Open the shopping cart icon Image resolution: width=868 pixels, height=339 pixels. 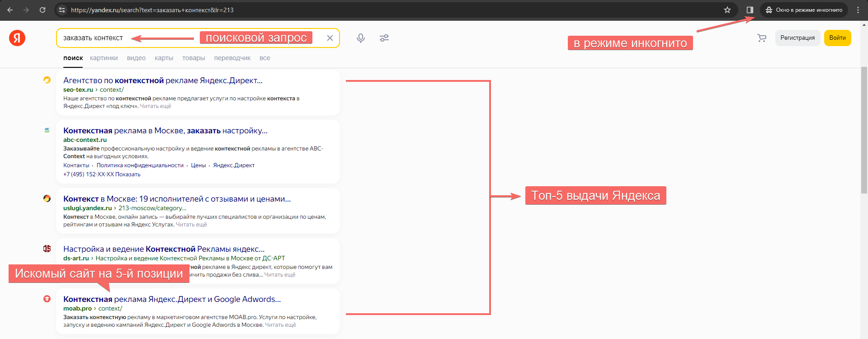[x=762, y=38]
